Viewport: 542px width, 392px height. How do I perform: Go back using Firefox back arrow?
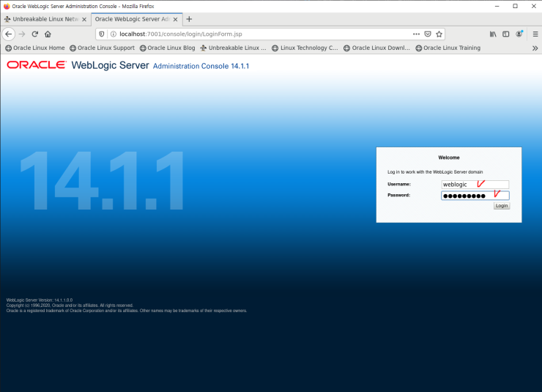(8, 34)
